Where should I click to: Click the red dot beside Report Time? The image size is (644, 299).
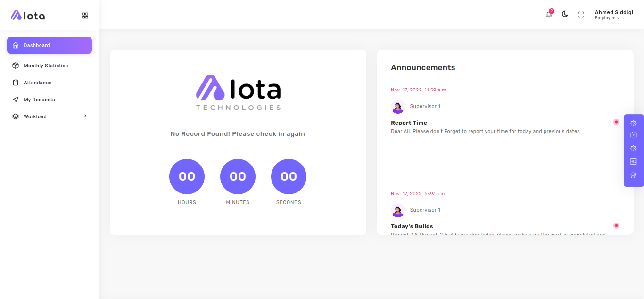point(616,122)
